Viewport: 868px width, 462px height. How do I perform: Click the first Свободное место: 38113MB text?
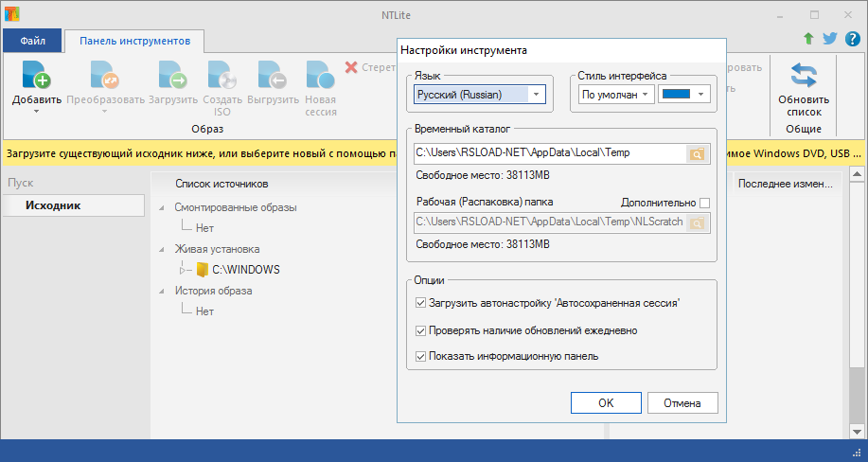coord(483,175)
